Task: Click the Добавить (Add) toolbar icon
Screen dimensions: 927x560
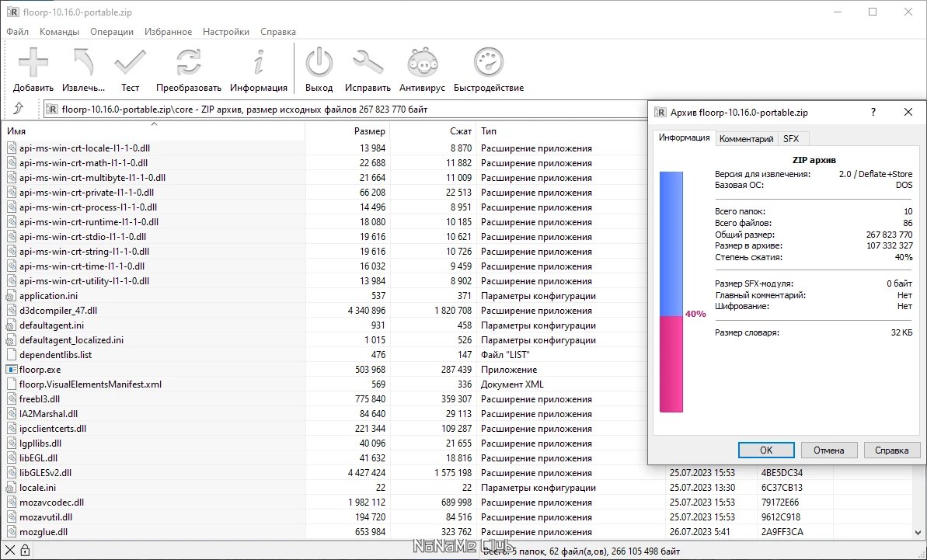Action: tap(33, 62)
